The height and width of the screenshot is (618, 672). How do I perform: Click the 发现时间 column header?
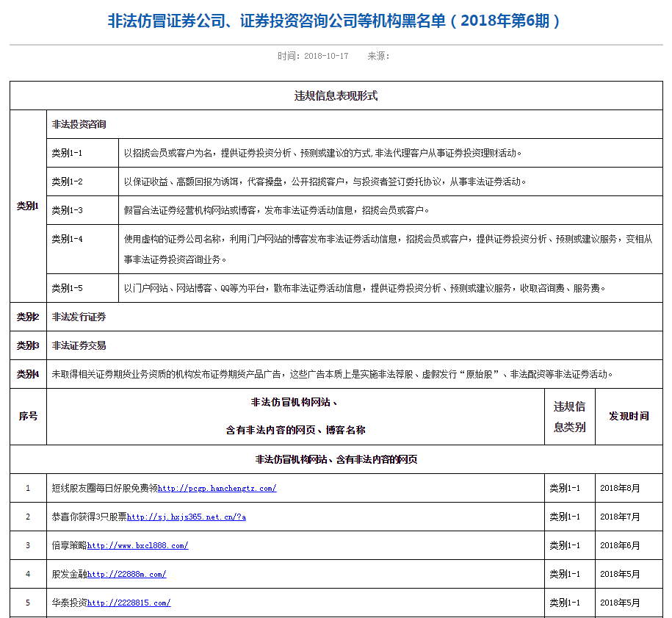(x=629, y=416)
